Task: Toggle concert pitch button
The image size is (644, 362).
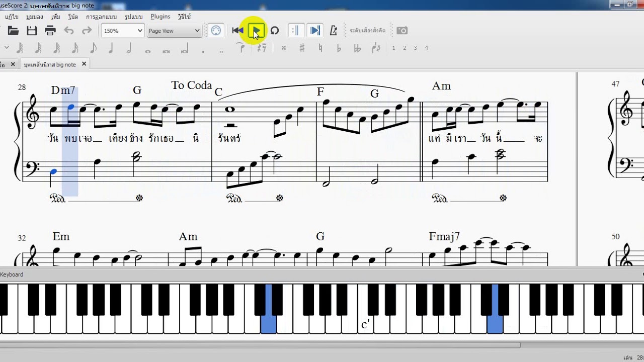Action: [368, 31]
